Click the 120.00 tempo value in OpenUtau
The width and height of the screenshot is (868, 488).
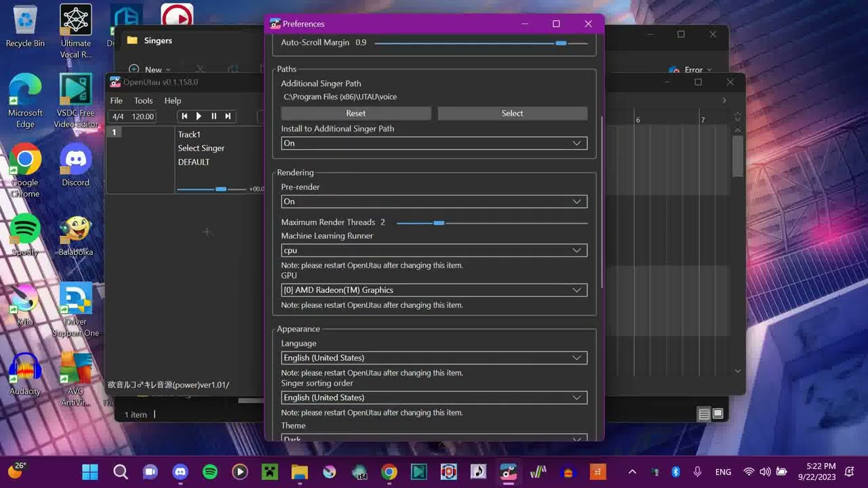(143, 117)
